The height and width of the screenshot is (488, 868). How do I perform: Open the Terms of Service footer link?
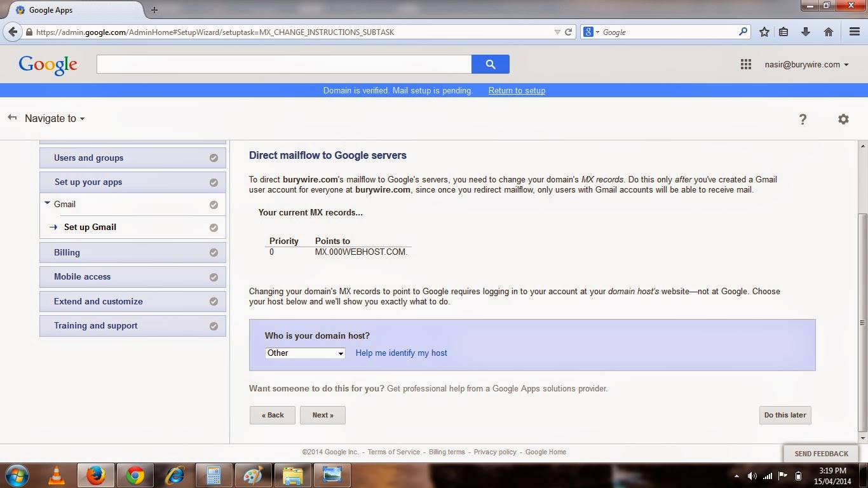pos(393,452)
